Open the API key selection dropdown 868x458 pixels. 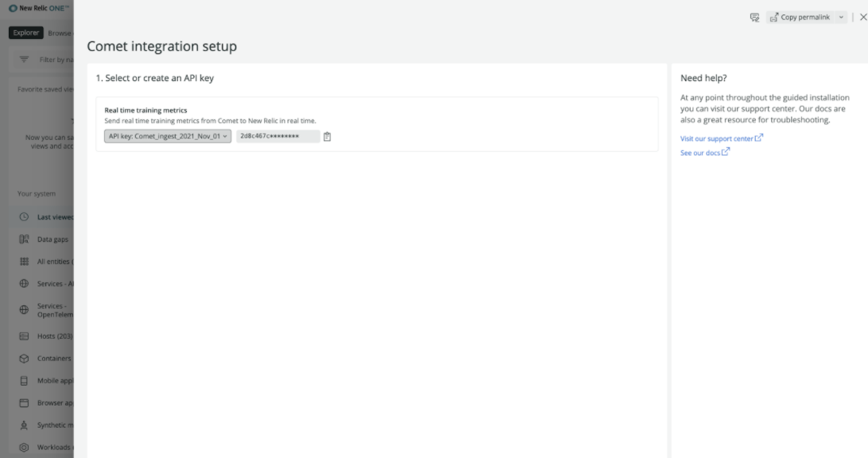167,136
